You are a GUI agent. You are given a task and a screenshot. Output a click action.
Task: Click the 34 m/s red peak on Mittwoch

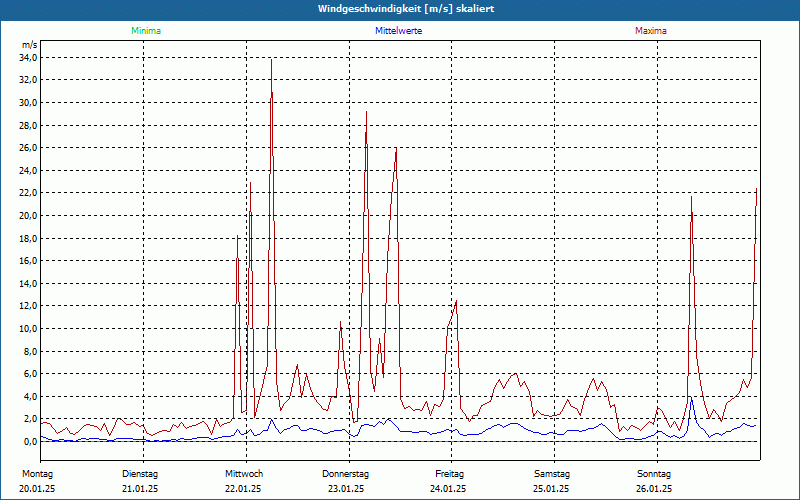(x=271, y=60)
